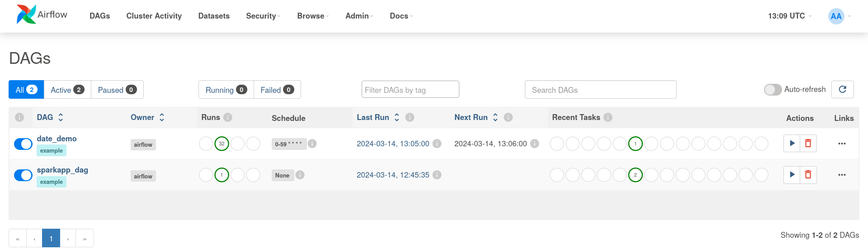This screenshot has width=868, height=250.
Task: Open the sparkapp_dag link
Action: pyautogui.click(x=62, y=170)
